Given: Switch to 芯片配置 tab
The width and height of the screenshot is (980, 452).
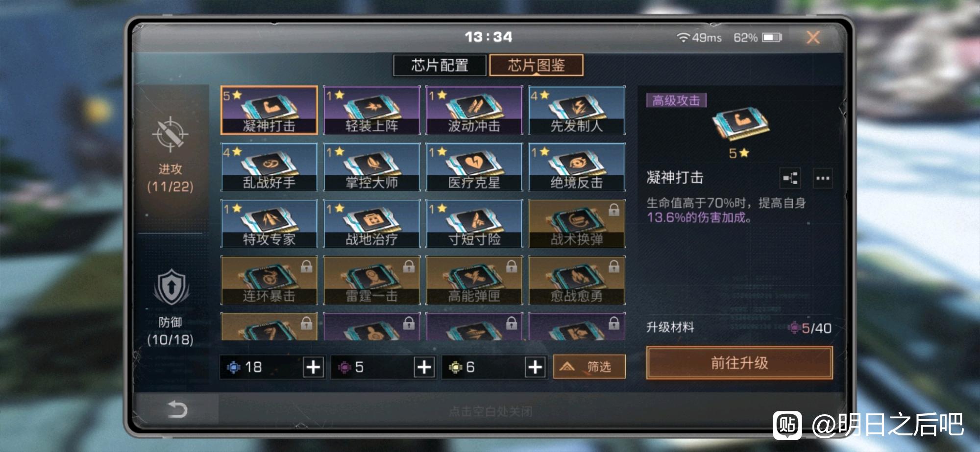Looking at the screenshot, I should tap(440, 65).
